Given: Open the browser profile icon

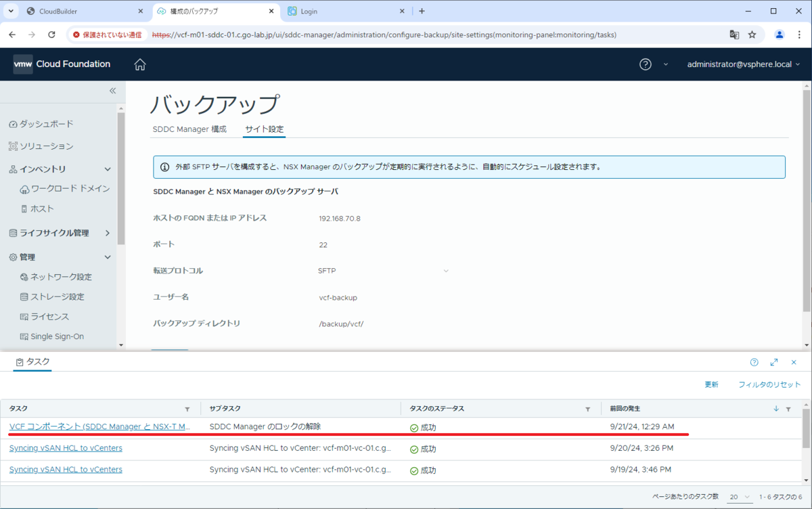Looking at the screenshot, I should pos(780,35).
